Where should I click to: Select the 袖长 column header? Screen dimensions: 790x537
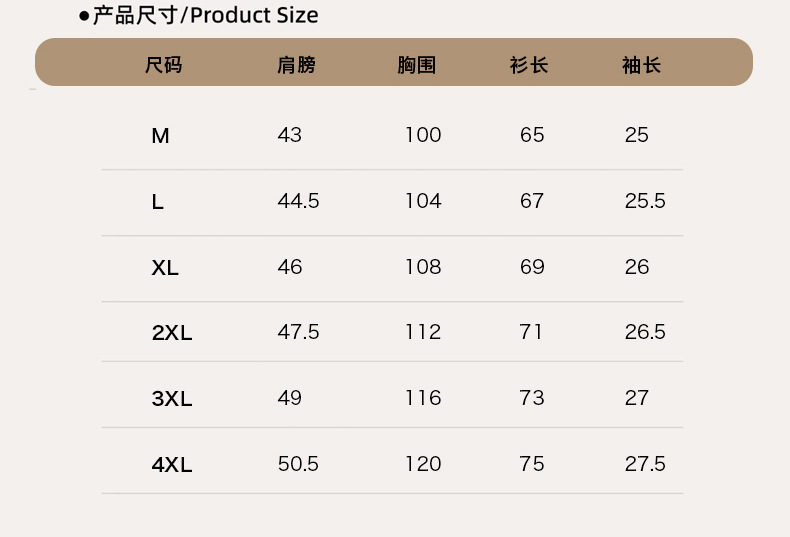click(x=641, y=66)
